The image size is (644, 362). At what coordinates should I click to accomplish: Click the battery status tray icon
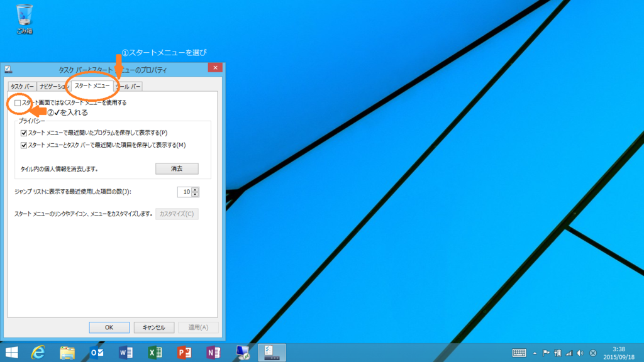point(557,353)
